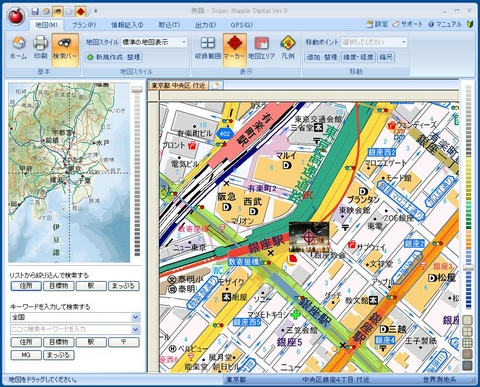Switch to the 地図(M) ribbon tab
The image size is (480, 387).
click(x=47, y=25)
